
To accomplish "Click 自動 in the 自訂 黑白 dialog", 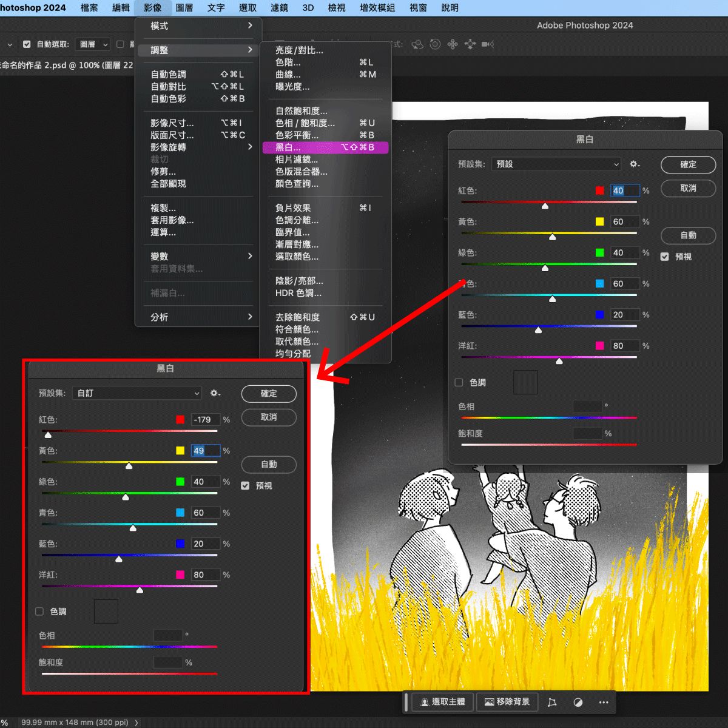I will (269, 464).
